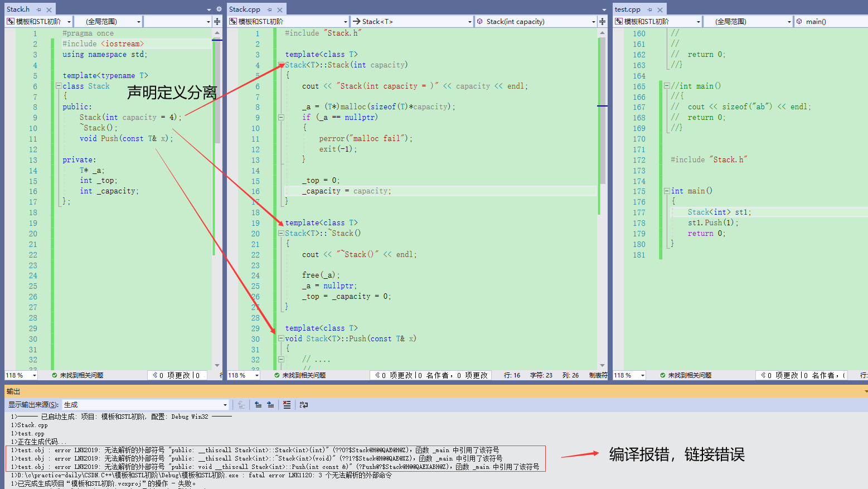Close the test.cpp tab
Screen dimensions: 868x489
[660, 9]
